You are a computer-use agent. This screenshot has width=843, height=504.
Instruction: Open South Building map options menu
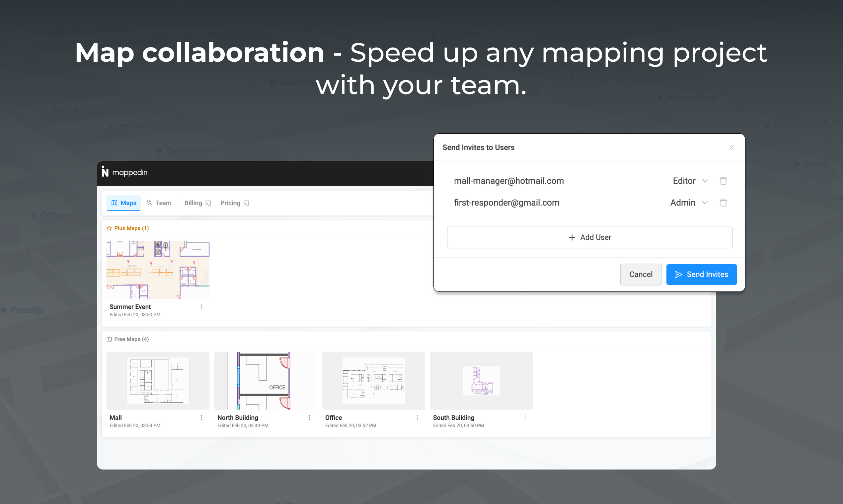click(525, 417)
